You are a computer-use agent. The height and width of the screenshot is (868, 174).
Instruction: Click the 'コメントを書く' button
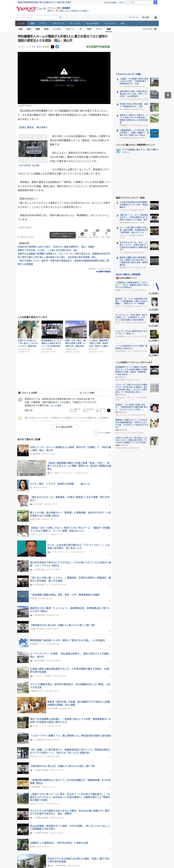point(87,393)
